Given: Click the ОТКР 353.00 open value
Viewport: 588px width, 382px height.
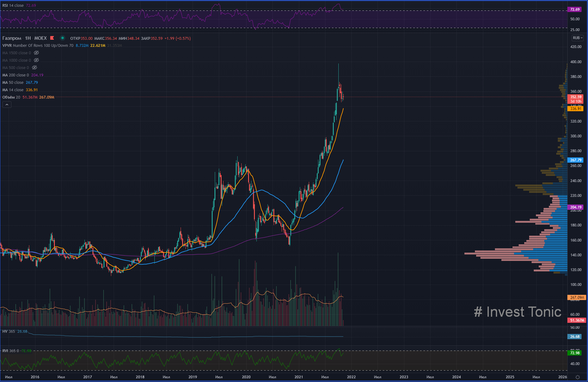Looking at the screenshot, I should [x=81, y=38].
